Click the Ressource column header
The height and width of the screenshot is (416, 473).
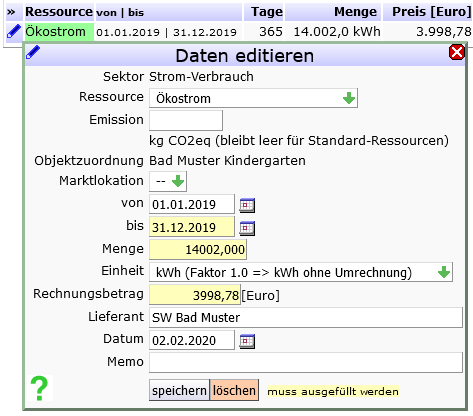point(59,12)
